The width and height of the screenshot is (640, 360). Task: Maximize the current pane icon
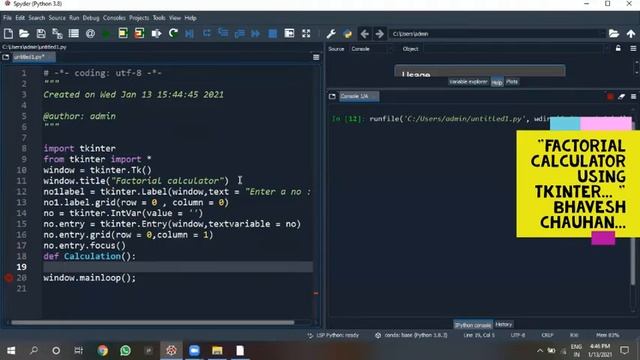289,33
